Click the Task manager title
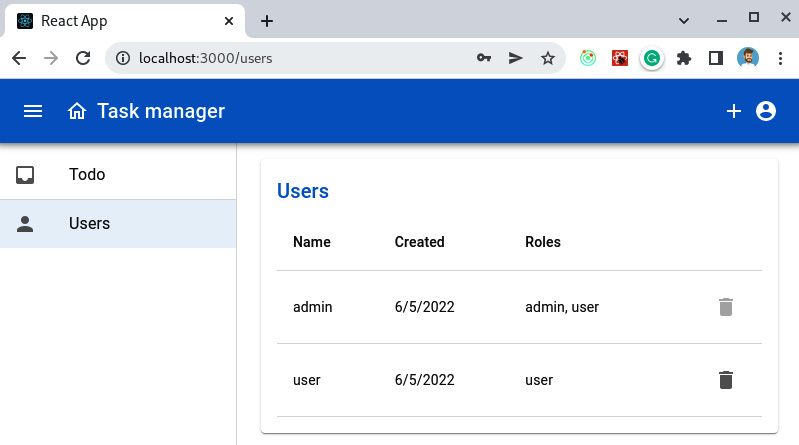This screenshot has height=445, width=799. [161, 111]
